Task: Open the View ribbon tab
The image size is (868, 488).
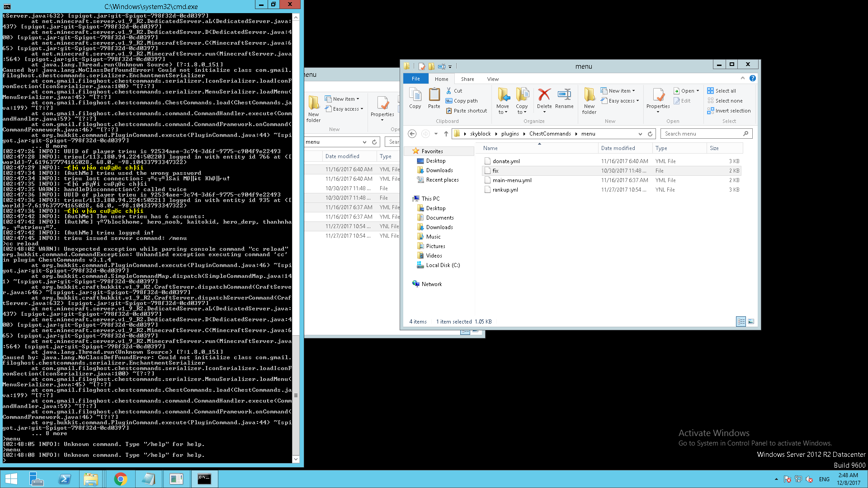Action: click(493, 79)
